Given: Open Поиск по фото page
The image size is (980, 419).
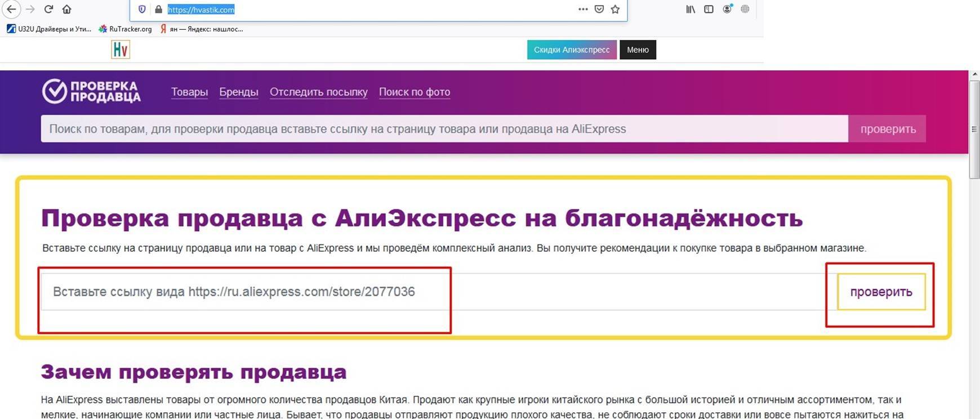Looking at the screenshot, I should pyautogui.click(x=415, y=92).
